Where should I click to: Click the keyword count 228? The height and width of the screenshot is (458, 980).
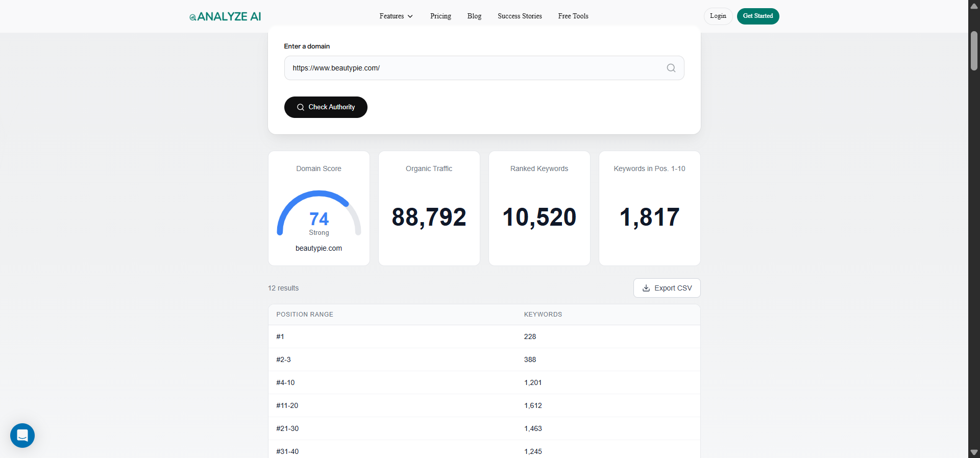click(x=530, y=336)
